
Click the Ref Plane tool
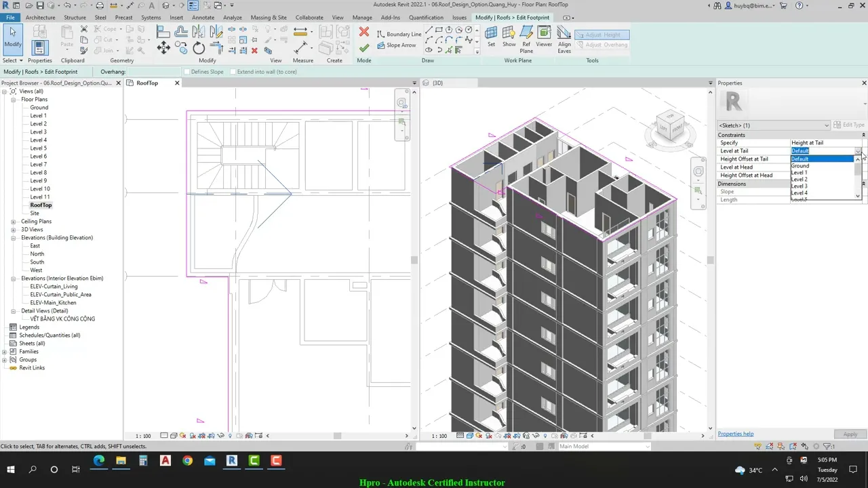click(526, 39)
